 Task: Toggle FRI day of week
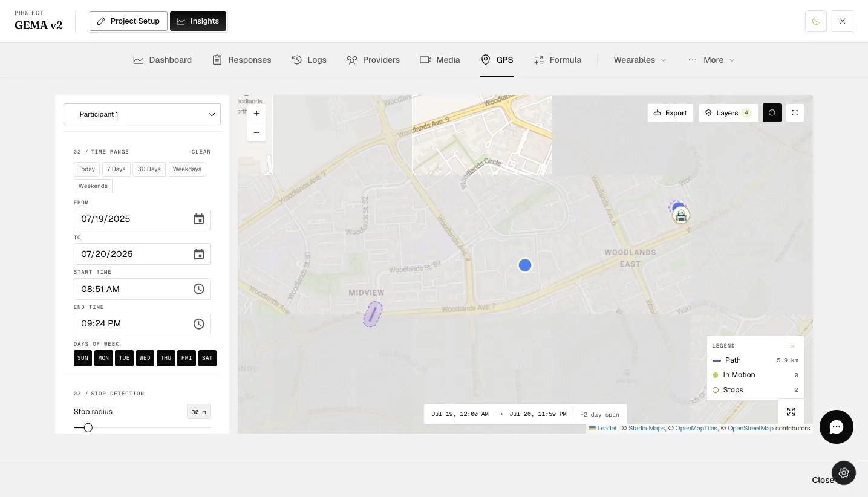(186, 358)
